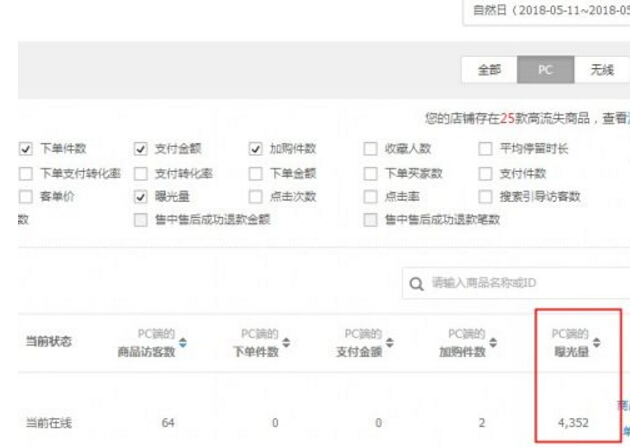Screen dimensions: 630x447
Task: Sort by PC端的曝光量 arrow icon
Action: (596, 343)
